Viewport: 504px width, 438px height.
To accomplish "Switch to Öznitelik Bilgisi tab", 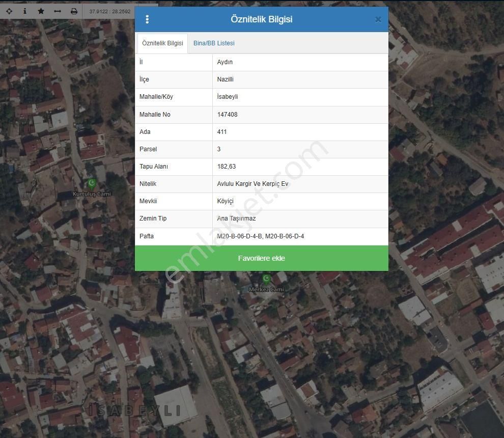I will [x=162, y=43].
